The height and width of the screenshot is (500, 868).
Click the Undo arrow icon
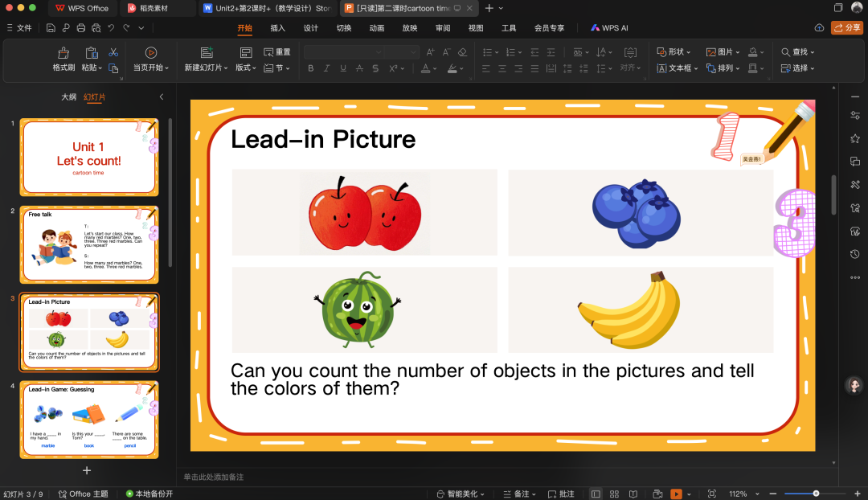[111, 28]
